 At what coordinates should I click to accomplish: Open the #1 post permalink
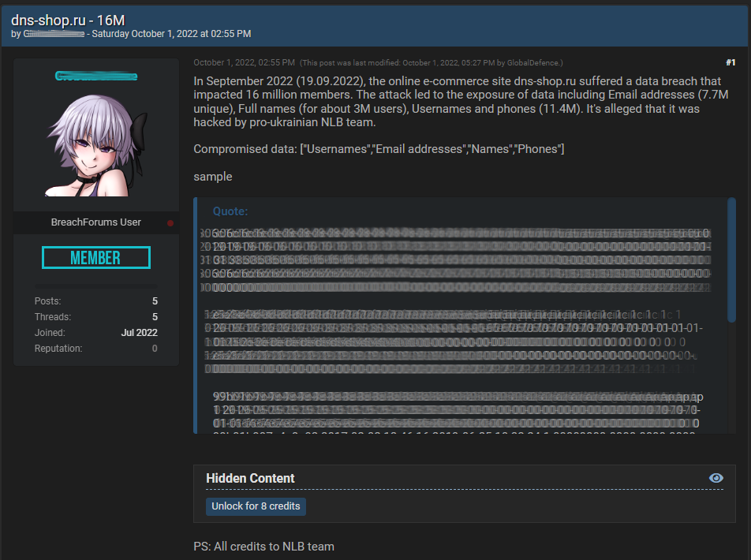click(x=730, y=62)
